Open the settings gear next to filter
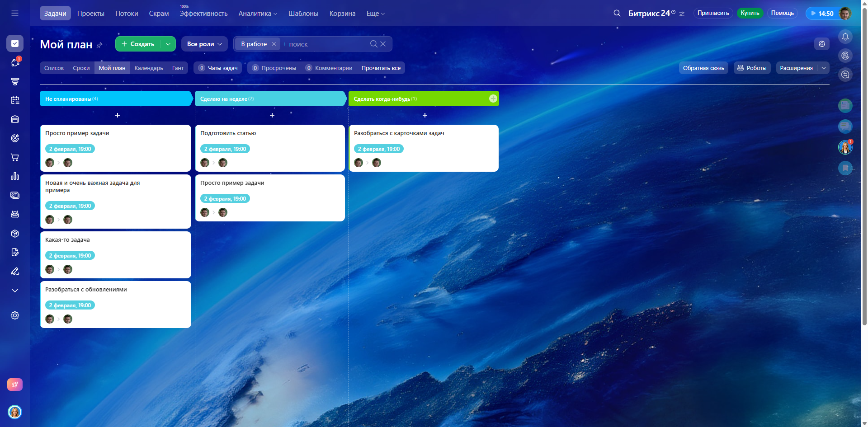 click(x=821, y=44)
